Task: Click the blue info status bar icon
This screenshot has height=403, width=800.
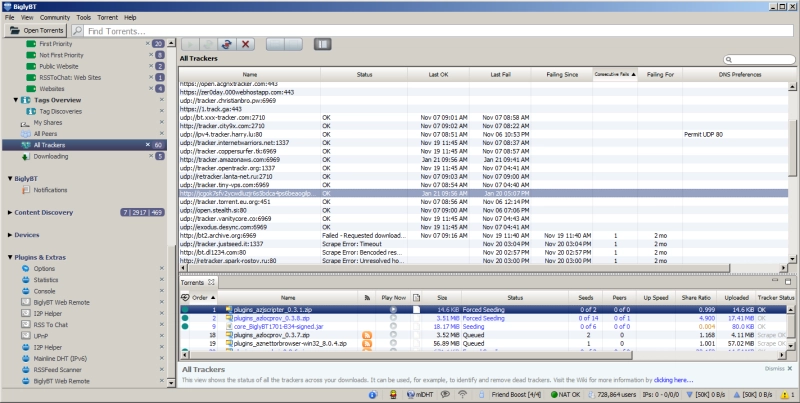Action: point(373,394)
